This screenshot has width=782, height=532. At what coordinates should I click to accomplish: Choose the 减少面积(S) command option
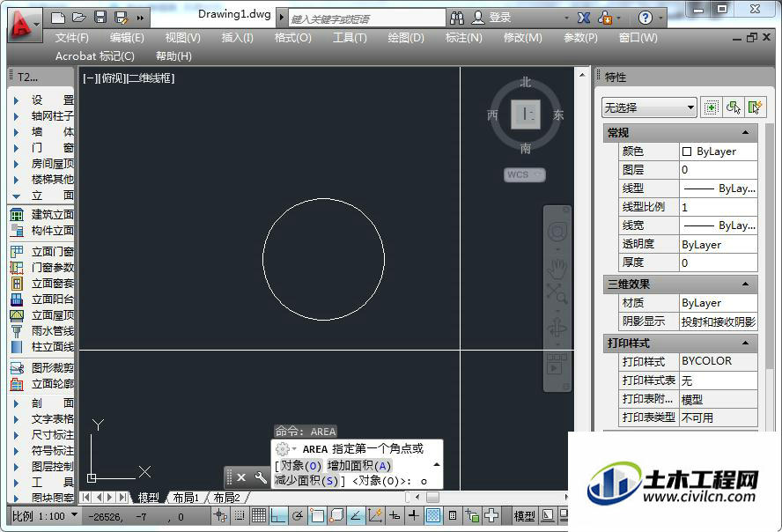[x=306, y=481]
